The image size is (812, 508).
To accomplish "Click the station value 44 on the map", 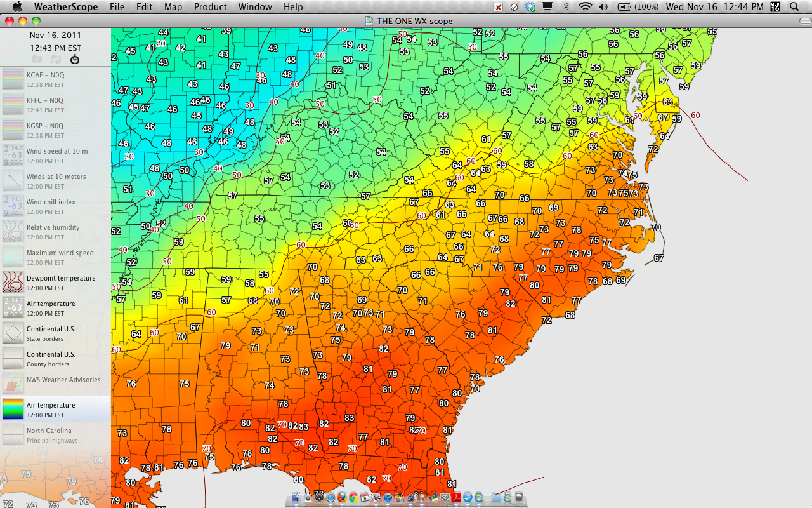I will point(164,32).
